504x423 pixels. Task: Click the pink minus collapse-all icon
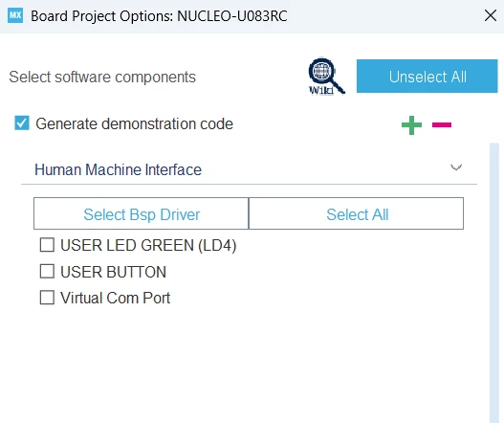pyautogui.click(x=442, y=124)
